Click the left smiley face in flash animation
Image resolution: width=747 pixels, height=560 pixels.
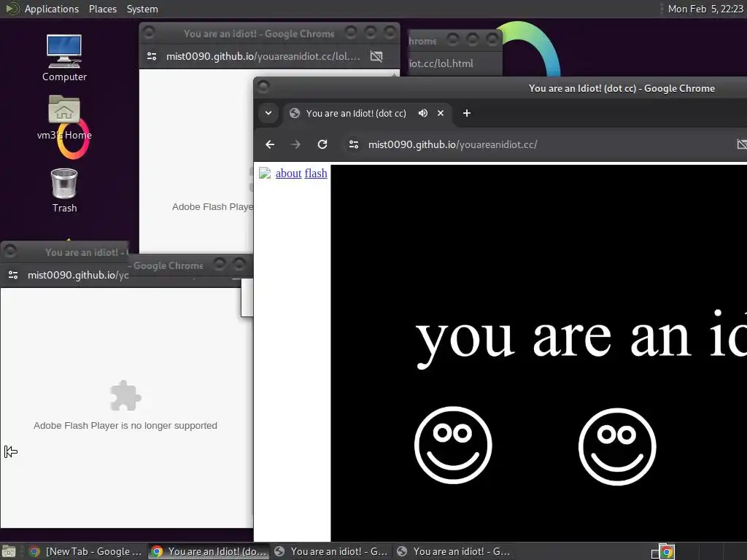pos(453,445)
